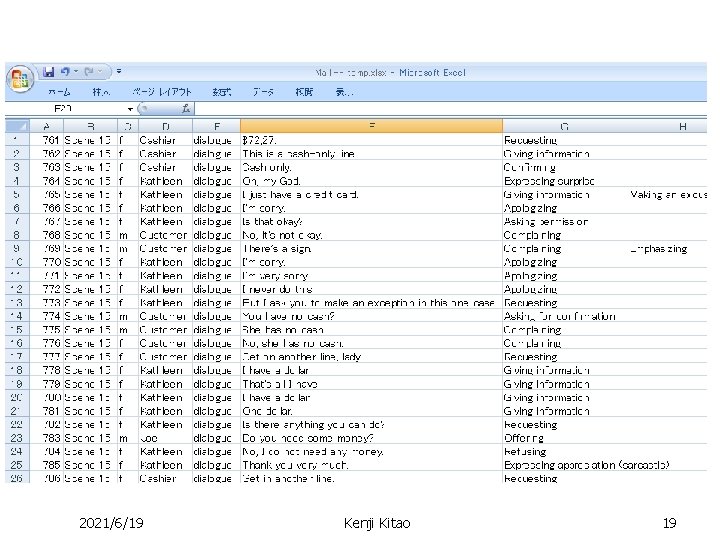Image resolution: width=720 pixels, height=540 pixels.
Task: Select column G header
Action: 565,126
